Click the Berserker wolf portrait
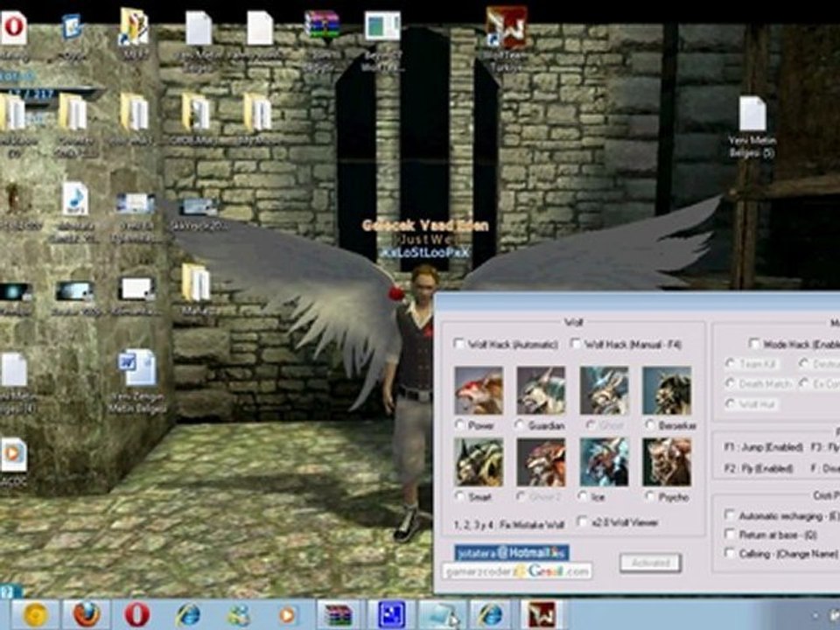This screenshot has height=630, width=840. pyautogui.click(x=667, y=390)
